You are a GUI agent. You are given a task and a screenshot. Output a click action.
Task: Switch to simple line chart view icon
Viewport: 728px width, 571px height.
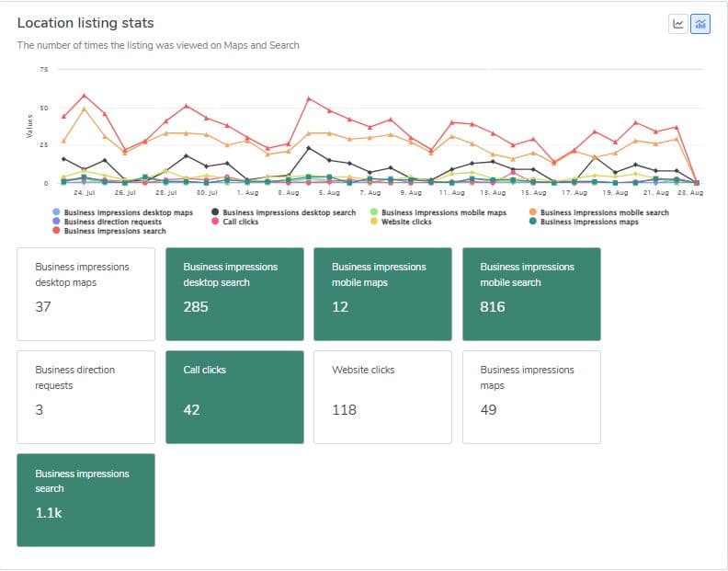pyautogui.click(x=678, y=24)
